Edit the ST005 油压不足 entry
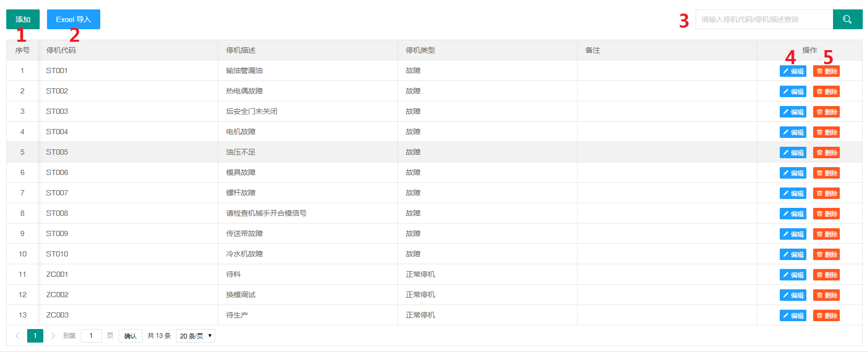This screenshot has height=352, width=868. pyautogui.click(x=792, y=152)
